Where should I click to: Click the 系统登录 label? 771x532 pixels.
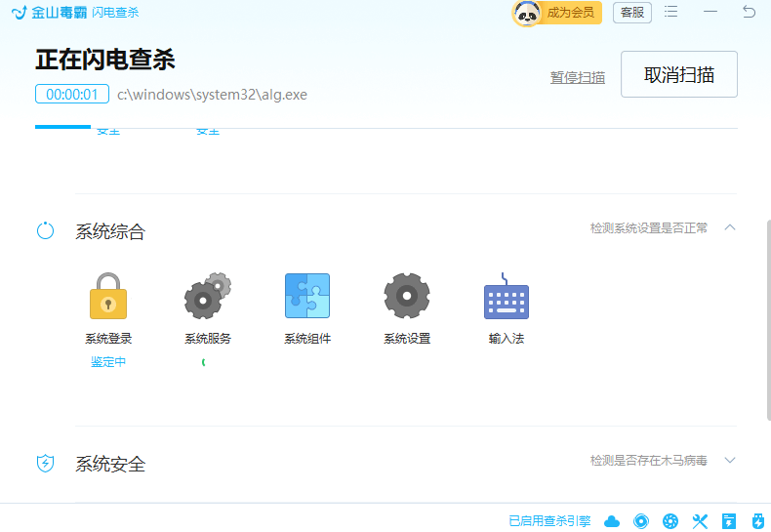tap(108, 339)
